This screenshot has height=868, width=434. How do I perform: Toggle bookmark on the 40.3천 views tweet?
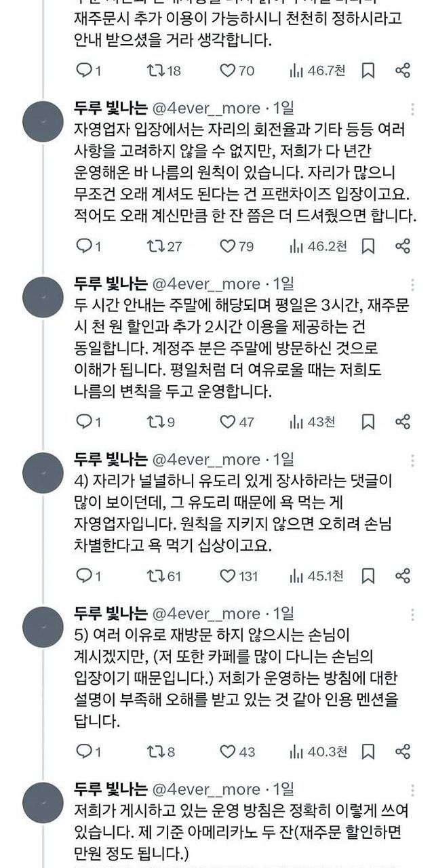tap(368, 751)
